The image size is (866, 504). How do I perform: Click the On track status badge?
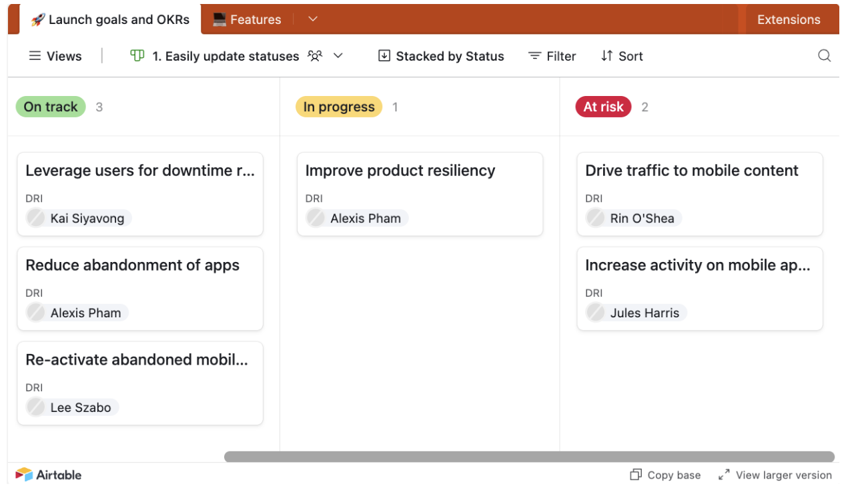click(50, 107)
